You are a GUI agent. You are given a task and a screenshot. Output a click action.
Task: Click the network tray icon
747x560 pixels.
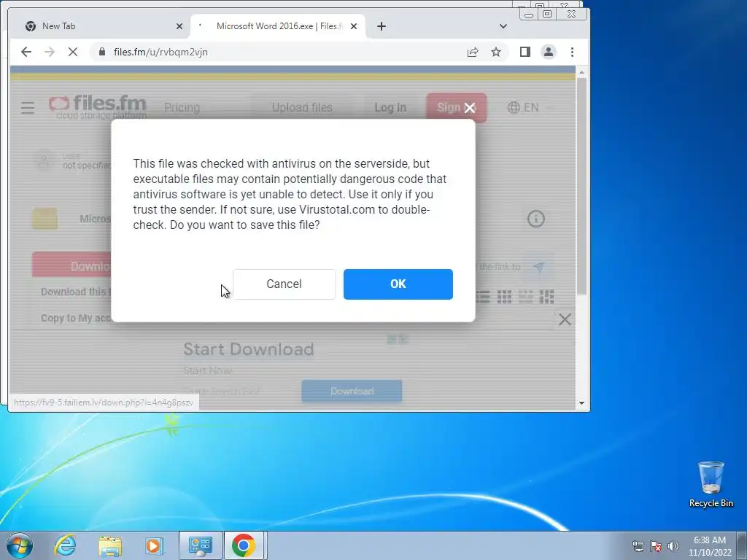tap(638, 546)
